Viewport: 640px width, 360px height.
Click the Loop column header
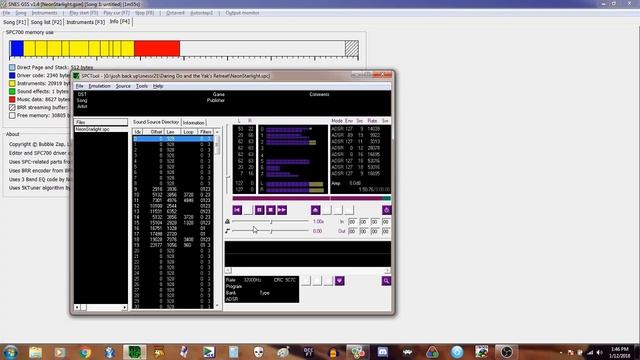188,132
